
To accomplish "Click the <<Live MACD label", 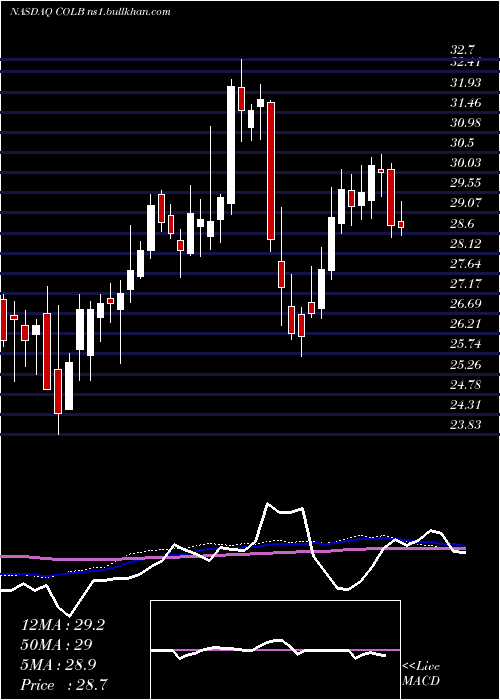I will [x=421, y=673].
